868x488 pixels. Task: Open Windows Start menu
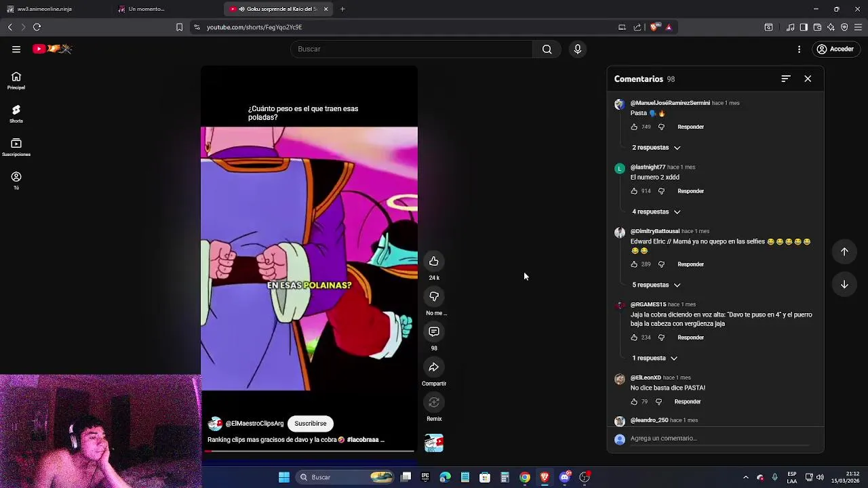284,478
